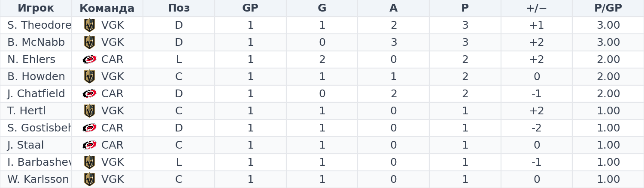Click the CAR logo in S. Gostisbehere row
The height and width of the screenshot is (188, 644).
(89, 128)
